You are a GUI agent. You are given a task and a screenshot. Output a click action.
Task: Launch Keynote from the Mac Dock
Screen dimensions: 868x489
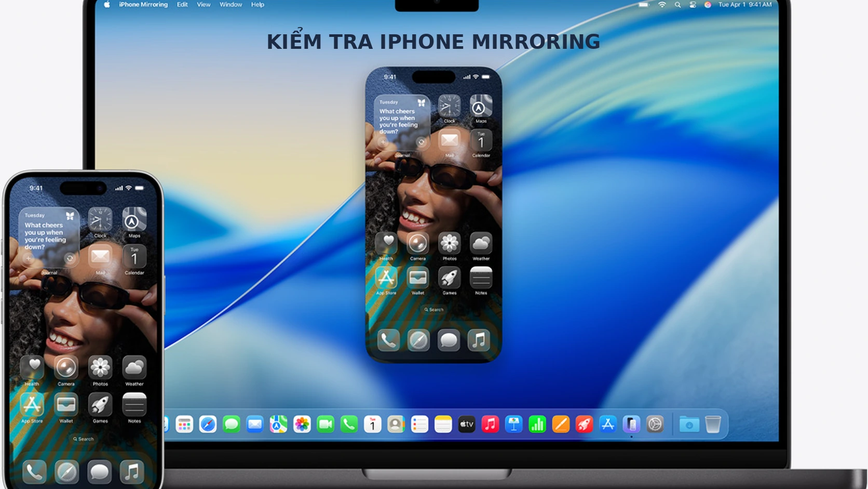(514, 425)
